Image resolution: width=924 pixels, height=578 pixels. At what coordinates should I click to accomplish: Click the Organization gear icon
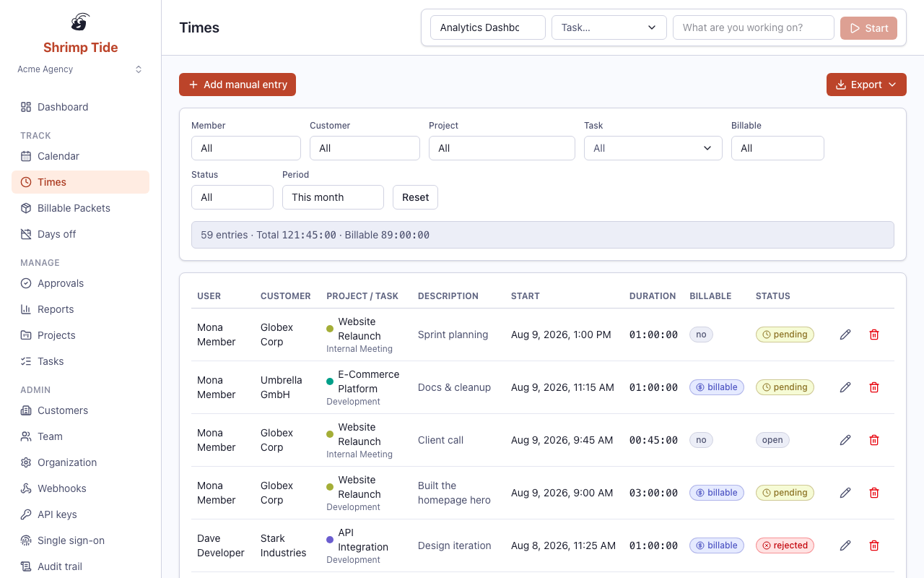coord(26,462)
